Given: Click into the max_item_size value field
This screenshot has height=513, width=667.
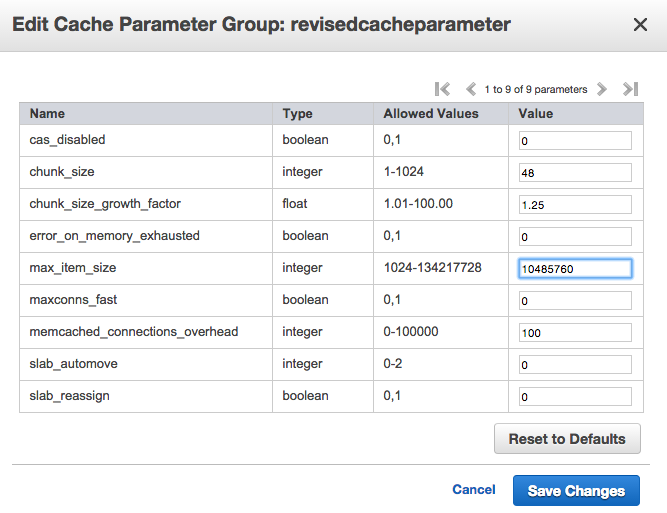Looking at the screenshot, I should [x=575, y=269].
